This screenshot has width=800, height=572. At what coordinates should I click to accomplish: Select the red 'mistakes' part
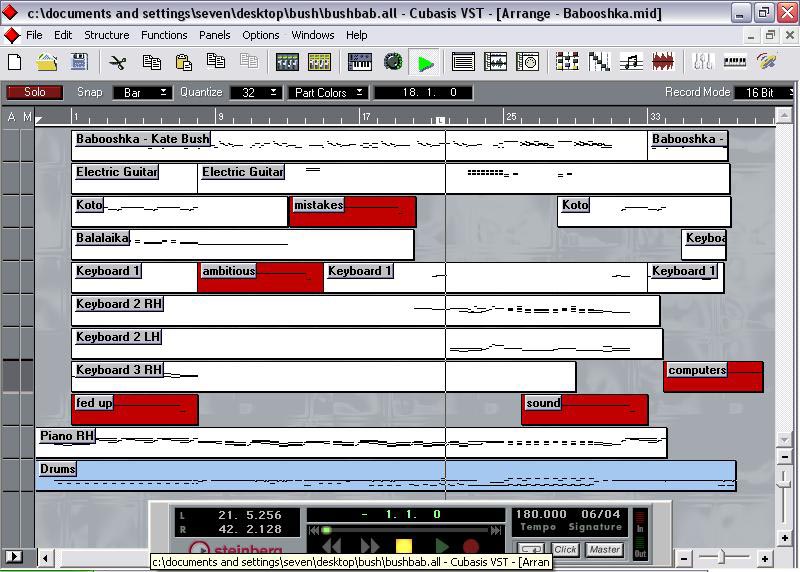[353, 212]
